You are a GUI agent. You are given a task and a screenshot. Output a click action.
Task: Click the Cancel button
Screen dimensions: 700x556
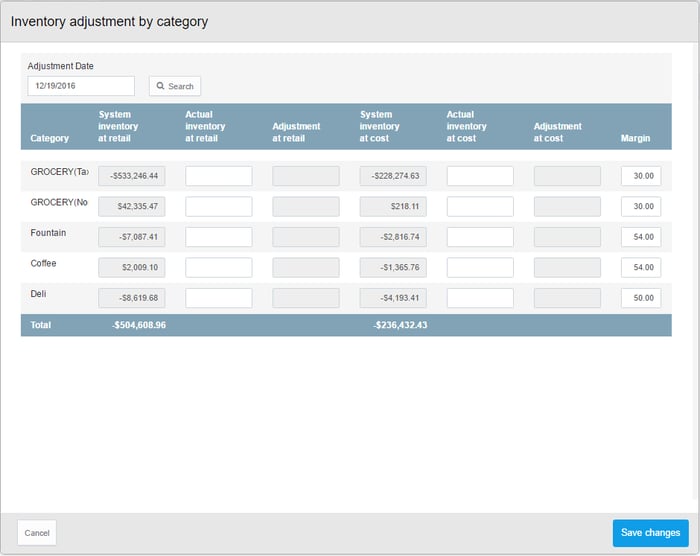(37, 533)
